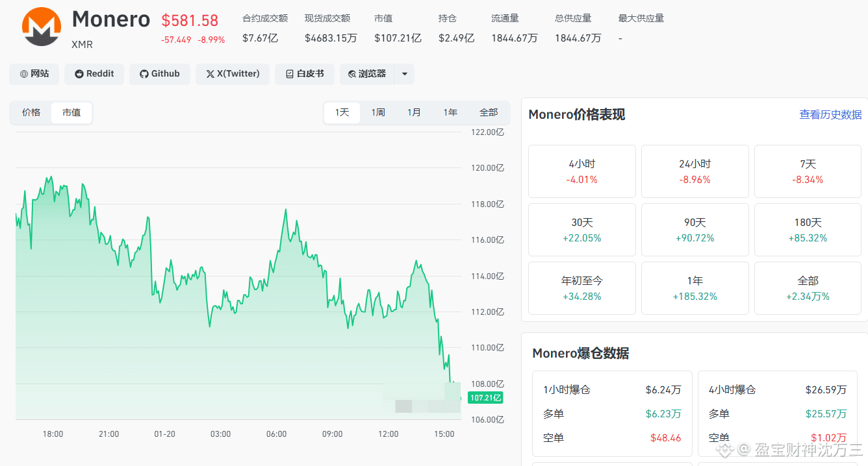
Task: Click the 最大供应量 label
Action: pyautogui.click(x=641, y=18)
